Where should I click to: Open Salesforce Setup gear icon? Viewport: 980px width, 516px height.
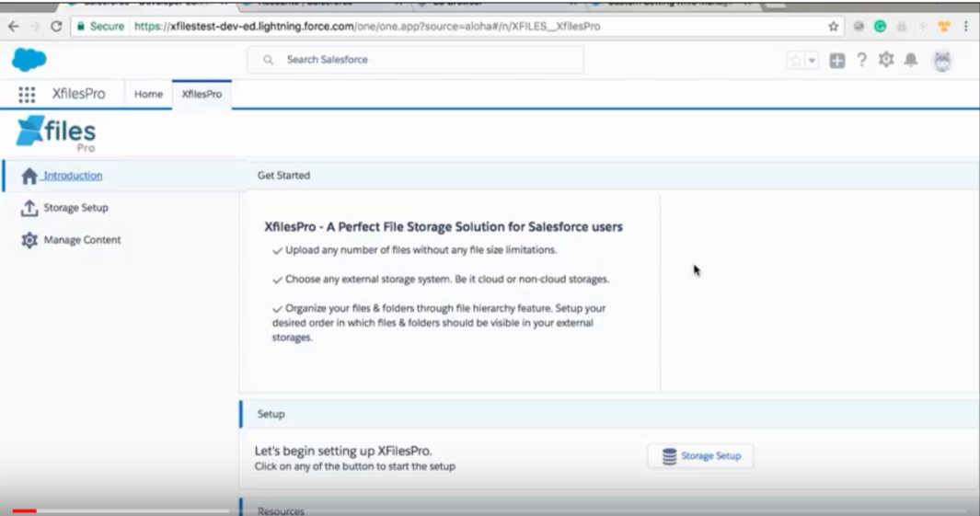[x=886, y=60]
